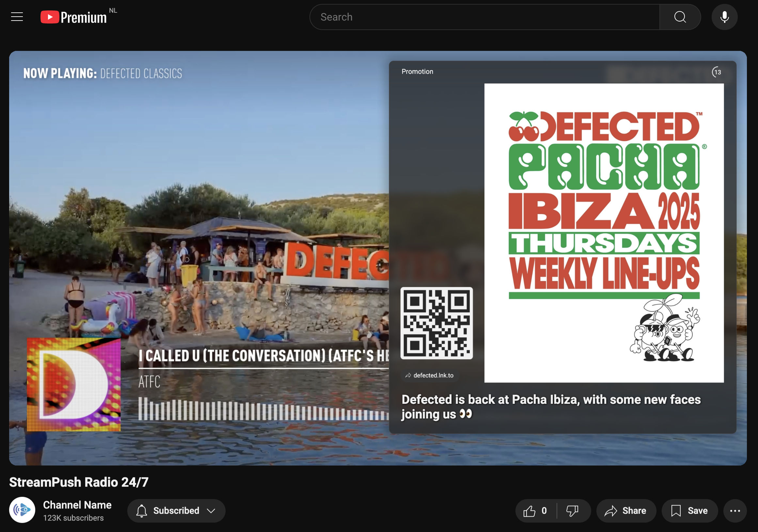
Task: Click the video player area
Action: click(x=378, y=258)
